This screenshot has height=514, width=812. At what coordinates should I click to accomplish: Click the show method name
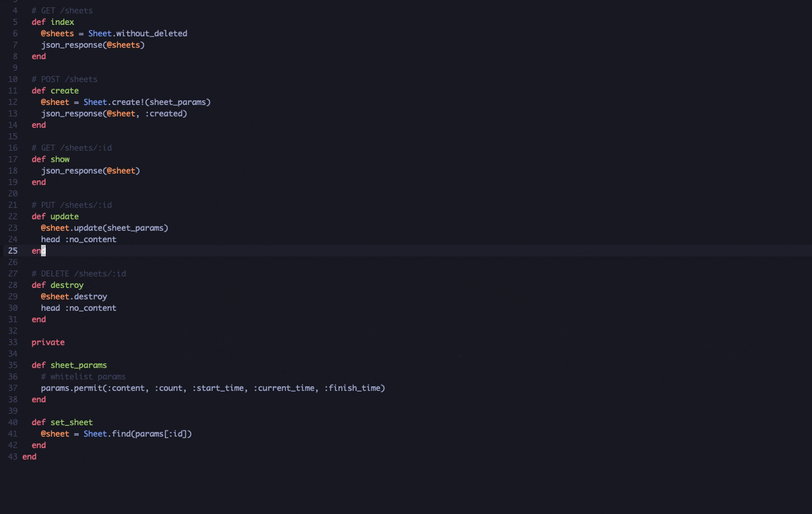(x=60, y=159)
